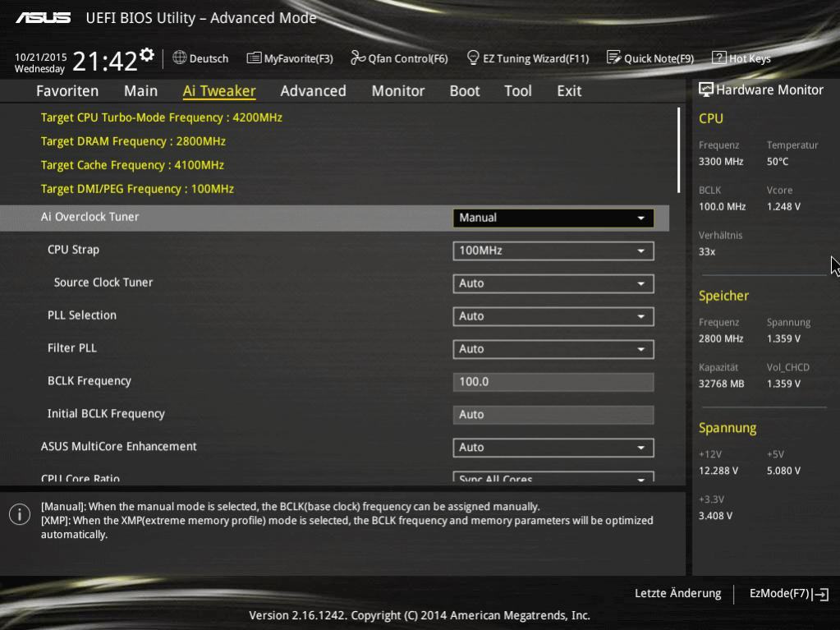
Task: Launch Qfan Control(F6)
Action: tap(399, 57)
